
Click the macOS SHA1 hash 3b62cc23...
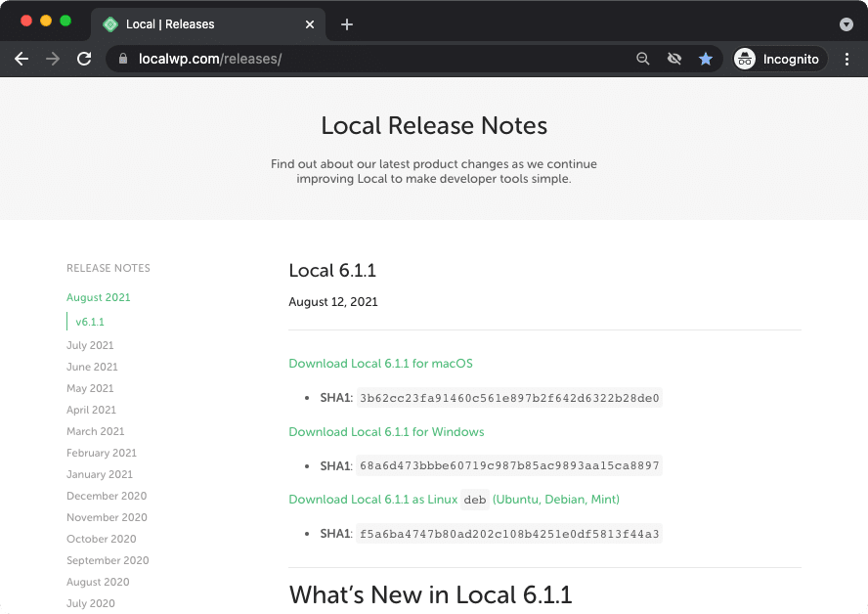pos(509,398)
